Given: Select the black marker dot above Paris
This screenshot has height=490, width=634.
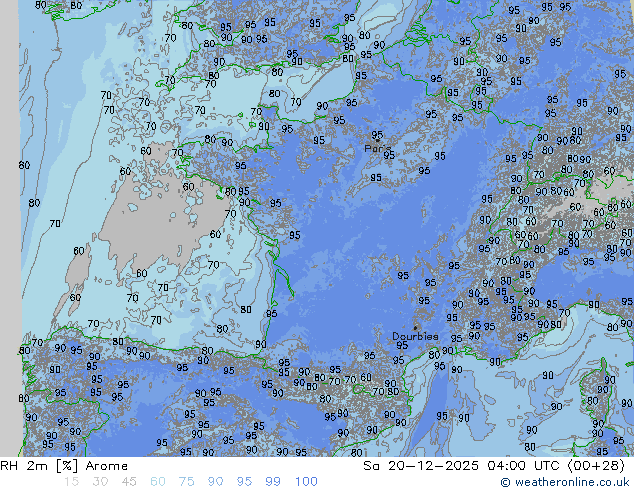Looking at the screenshot, I should (377, 140).
